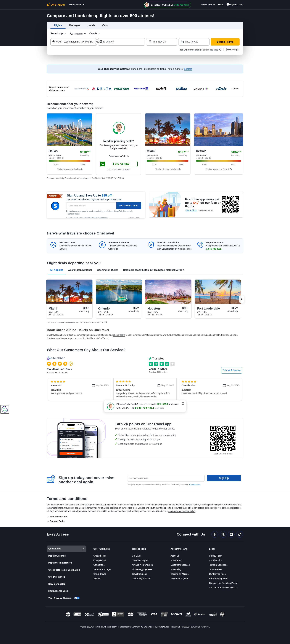Enable the Direct Flights checkbox
This screenshot has width=290, height=644.
(225, 49)
